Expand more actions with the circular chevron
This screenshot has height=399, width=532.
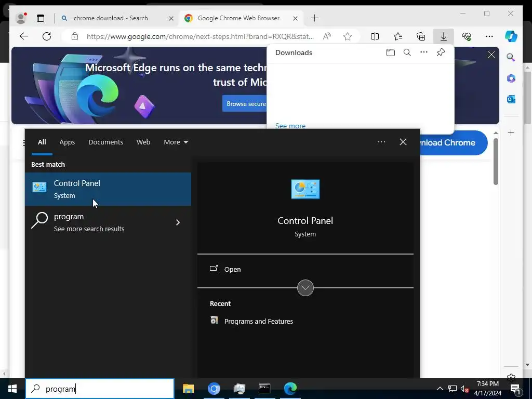click(305, 288)
